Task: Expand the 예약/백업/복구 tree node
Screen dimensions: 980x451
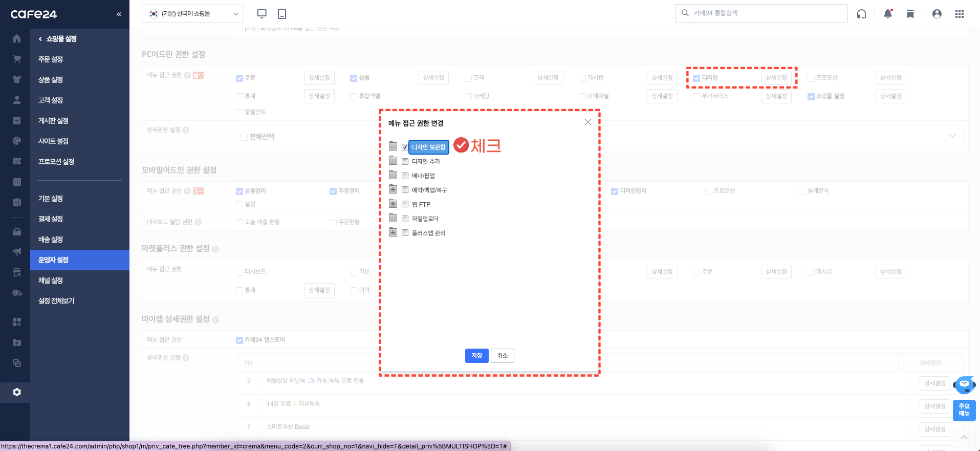Action: pos(393,189)
